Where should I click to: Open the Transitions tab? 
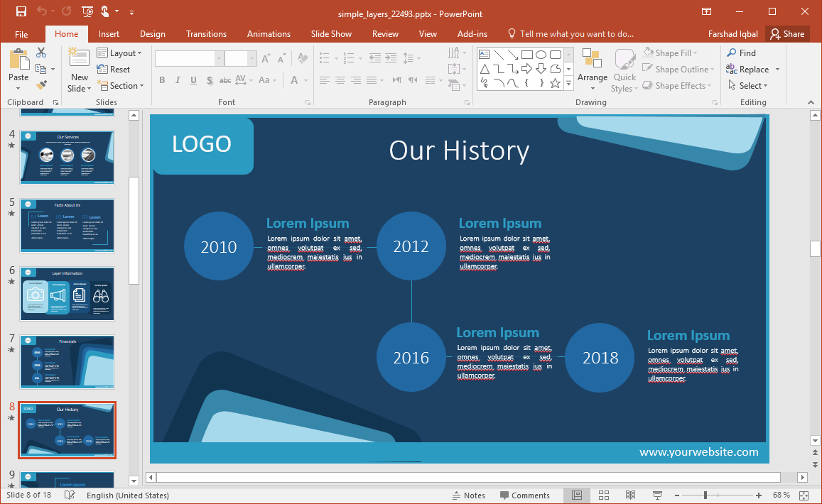(x=206, y=34)
